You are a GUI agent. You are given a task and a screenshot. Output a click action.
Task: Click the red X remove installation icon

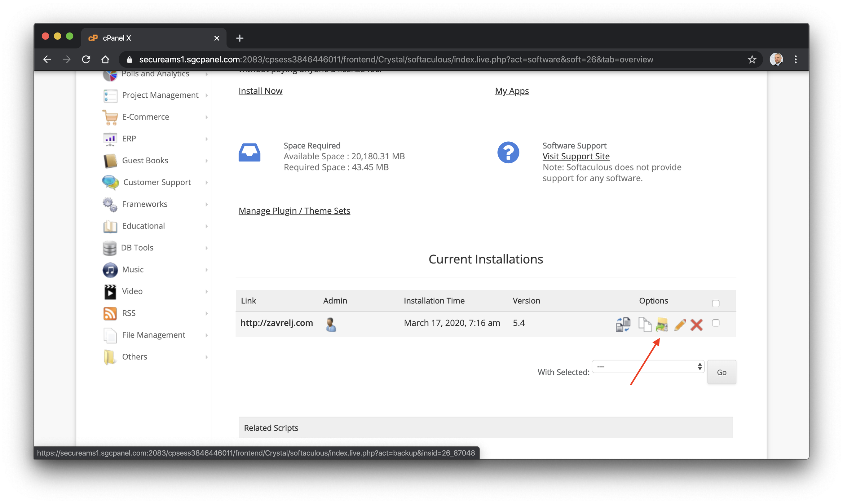[696, 324]
